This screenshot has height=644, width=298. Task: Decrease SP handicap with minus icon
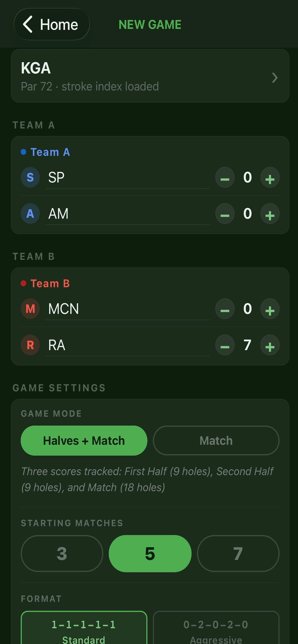225,177
